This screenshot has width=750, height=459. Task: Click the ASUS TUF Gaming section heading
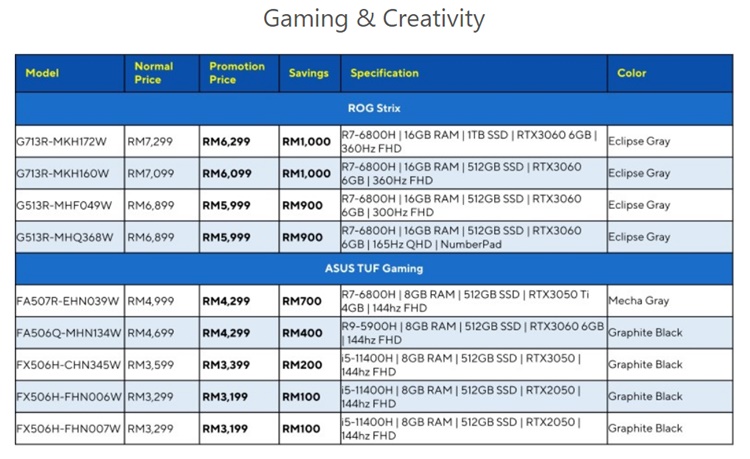(374, 268)
